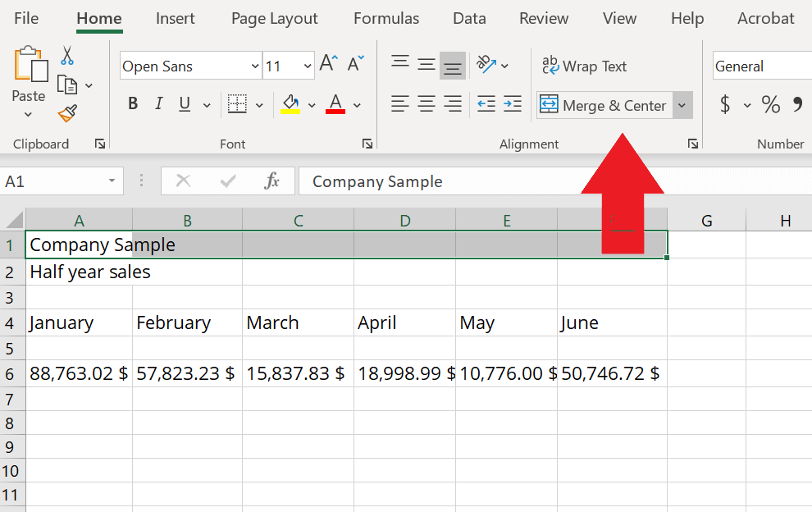The height and width of the screenshot is (512, 812).
Task: Toggle Wrap Text on selection
Action: tap(585, 66)
